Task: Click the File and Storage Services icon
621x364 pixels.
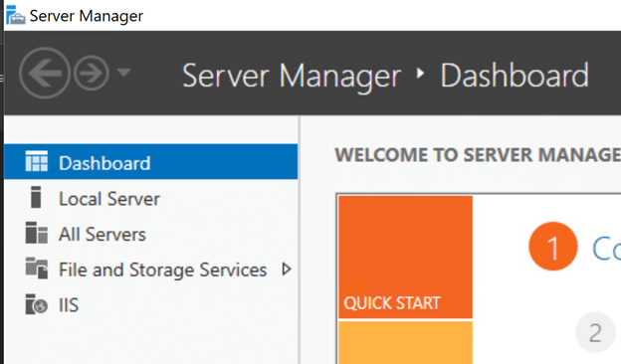Action: 37,268
